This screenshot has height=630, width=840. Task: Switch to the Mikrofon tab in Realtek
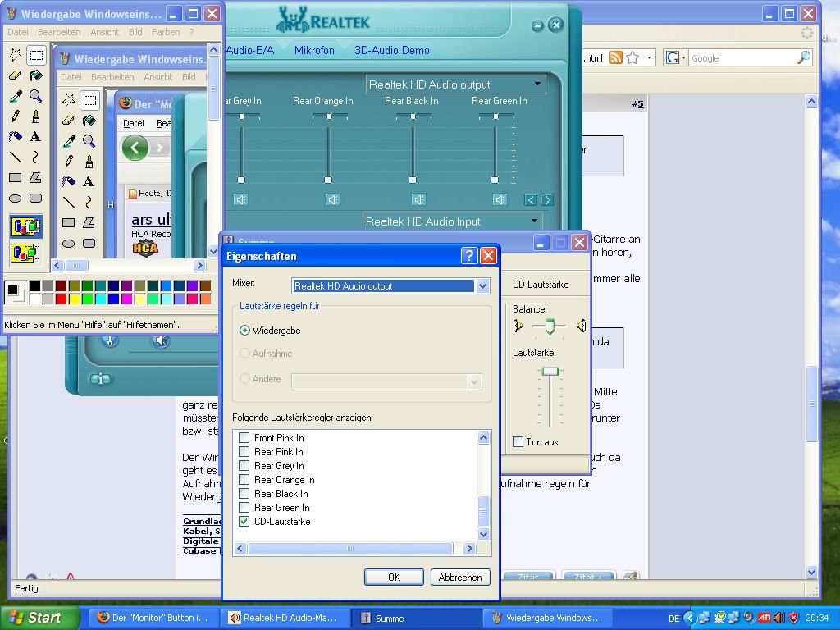[314, 50]
